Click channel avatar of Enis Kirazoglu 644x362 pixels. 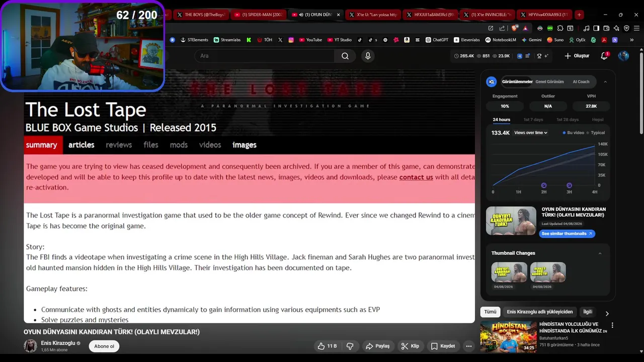click(x=30, y=346)
